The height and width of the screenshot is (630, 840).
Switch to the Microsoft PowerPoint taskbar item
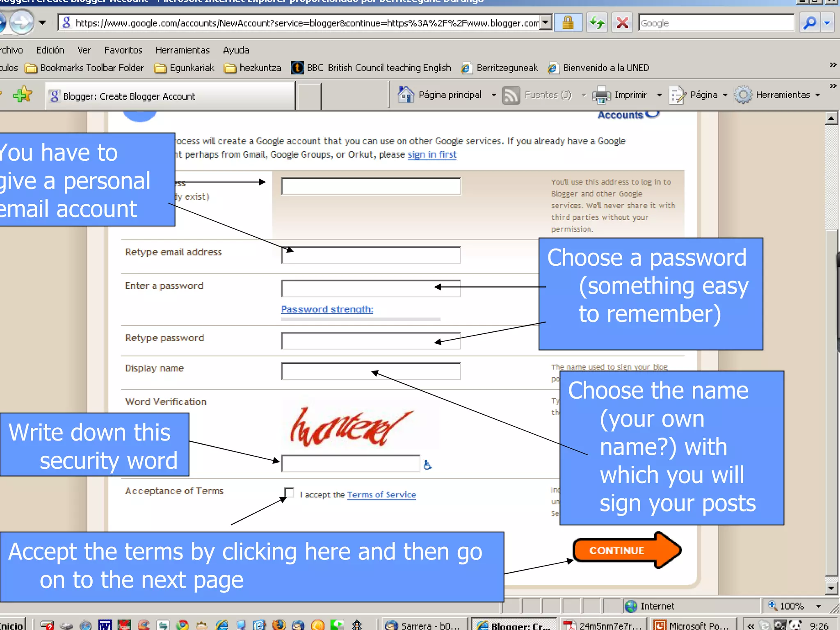(x=693, y=625)
